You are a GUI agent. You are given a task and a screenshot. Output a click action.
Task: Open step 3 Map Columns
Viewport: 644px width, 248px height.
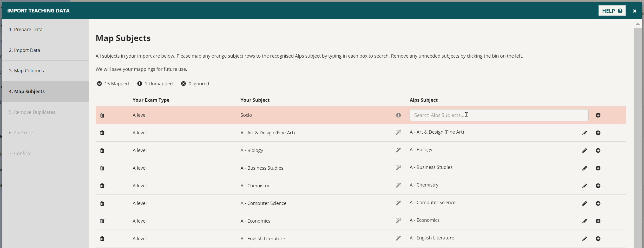[45, 71]
